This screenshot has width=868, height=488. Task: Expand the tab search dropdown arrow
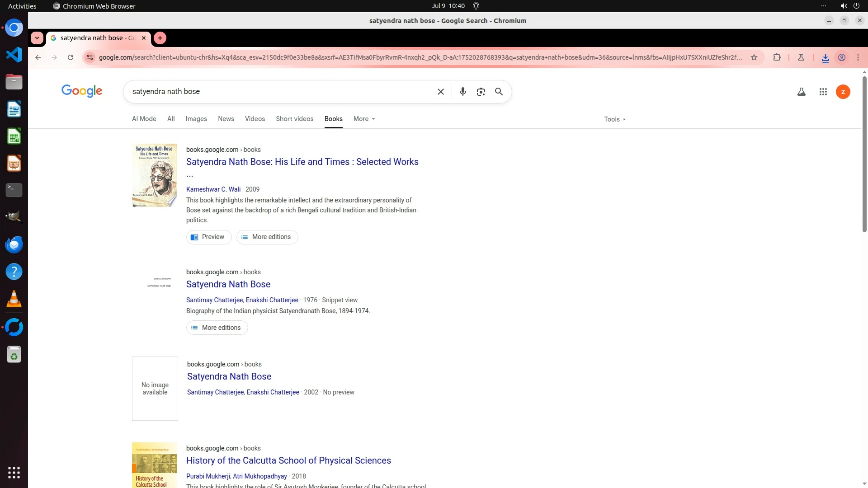click(37, 38)
